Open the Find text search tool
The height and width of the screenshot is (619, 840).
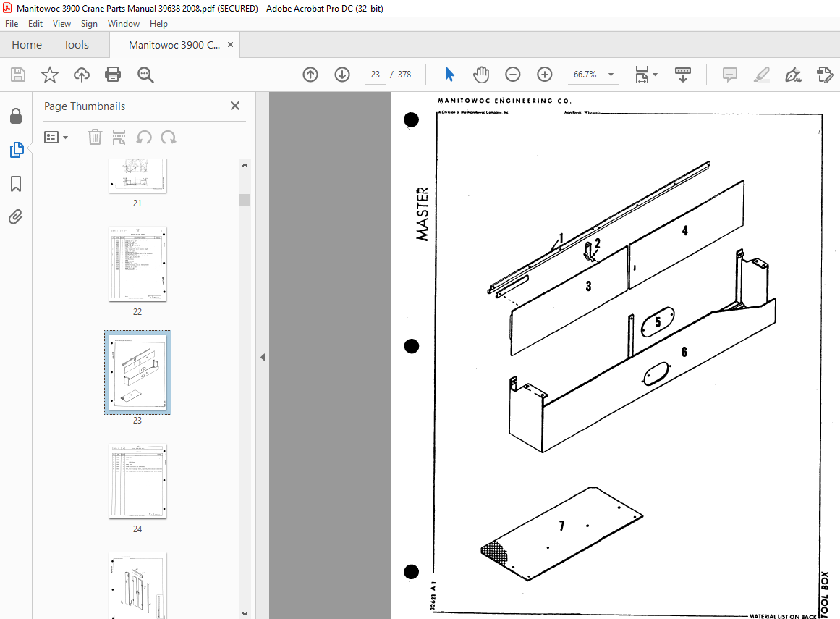(x=145, y=75)
